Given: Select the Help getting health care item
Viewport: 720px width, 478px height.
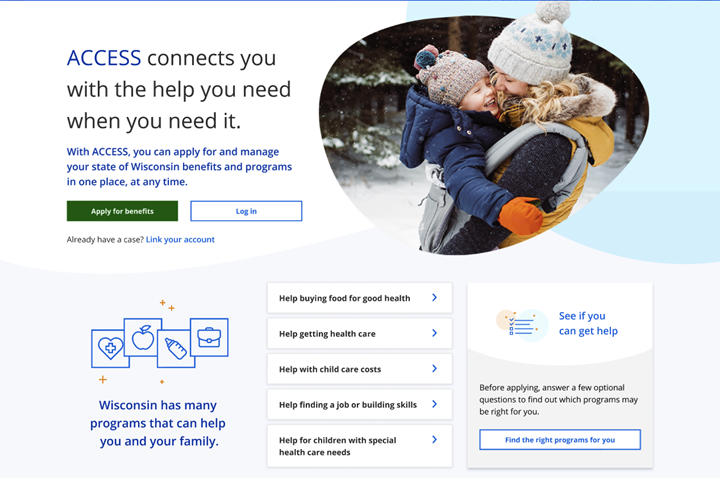Looking at the screenshot, I should pos(360,333).
